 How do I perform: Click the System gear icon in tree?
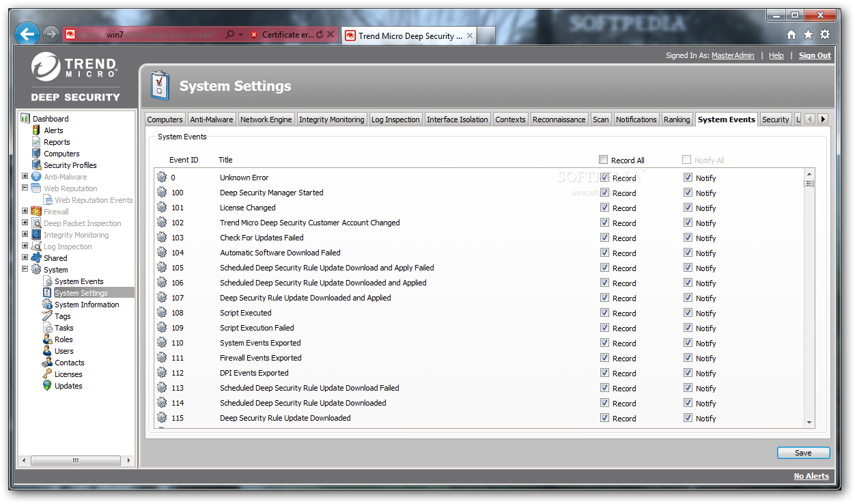point(36,270)
